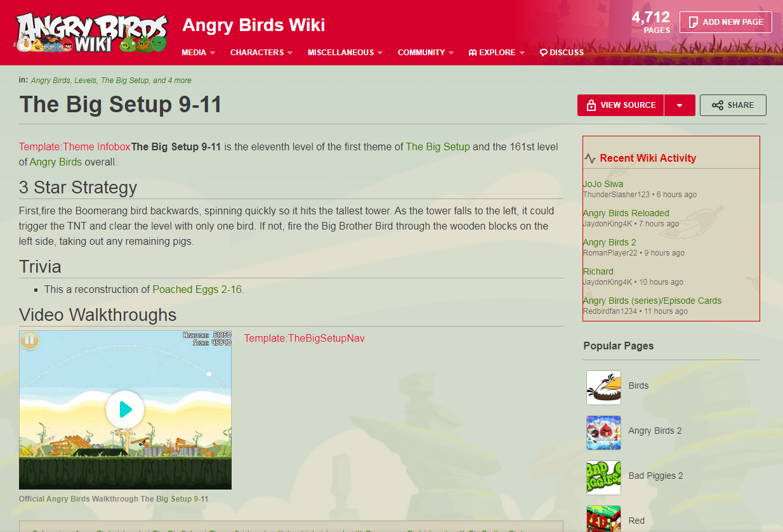This screenshot has width=783, height=532.
Task: Go to Discuss section
Action: pos(562,53)
